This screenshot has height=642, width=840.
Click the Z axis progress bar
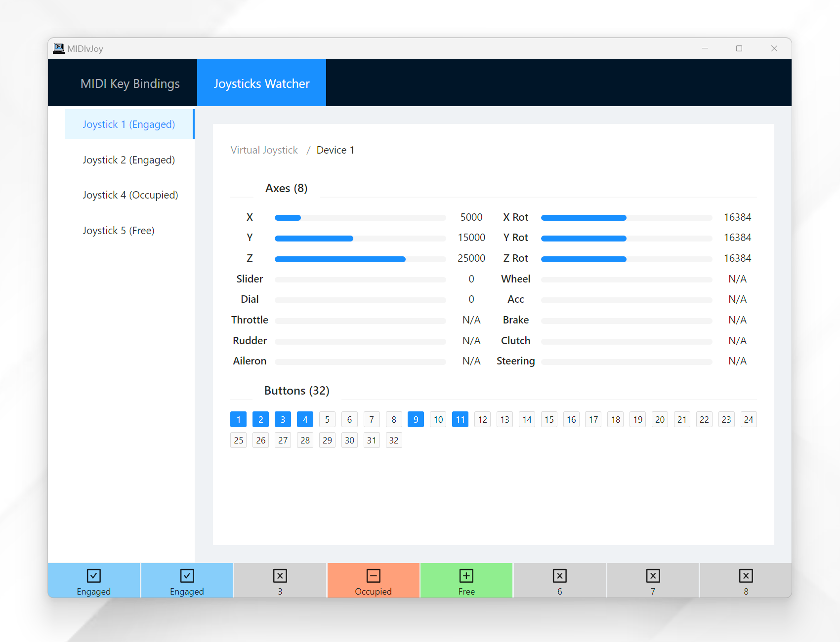(x=360, y=259)
